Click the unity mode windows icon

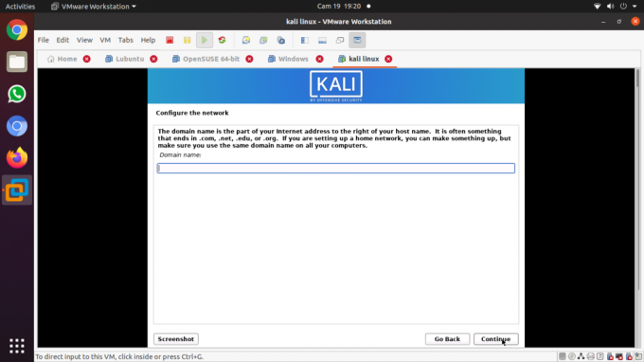[x=340, y=40]
